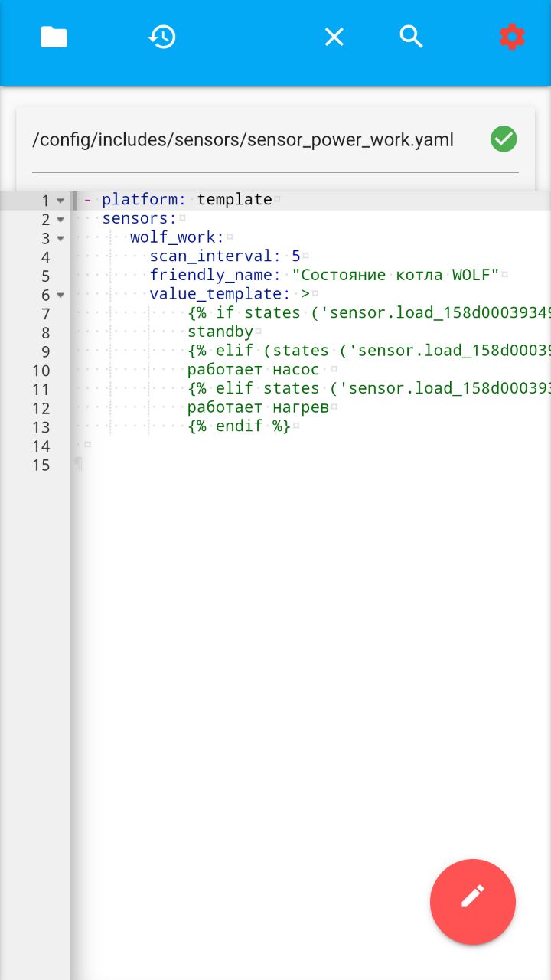Collapse the sensors block on line 2
This screenshot has width=551, height=980.
tap(60, 220)
